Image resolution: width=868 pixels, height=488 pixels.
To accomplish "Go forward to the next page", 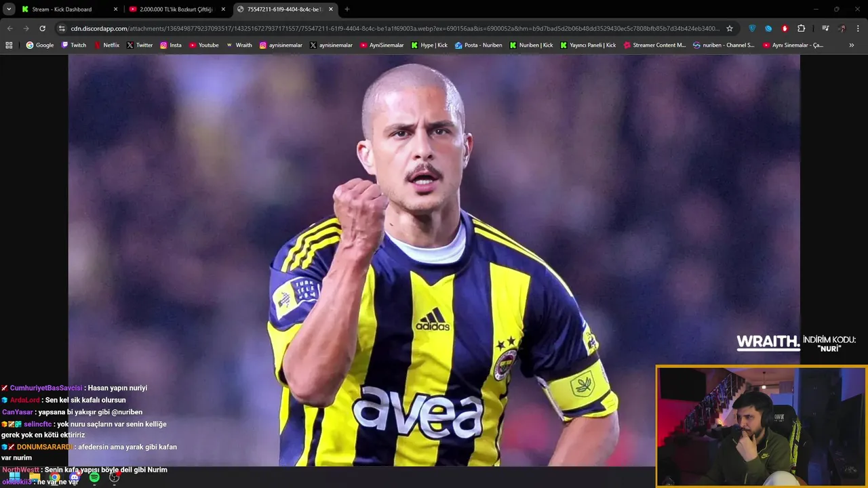I will click(26, 28).
